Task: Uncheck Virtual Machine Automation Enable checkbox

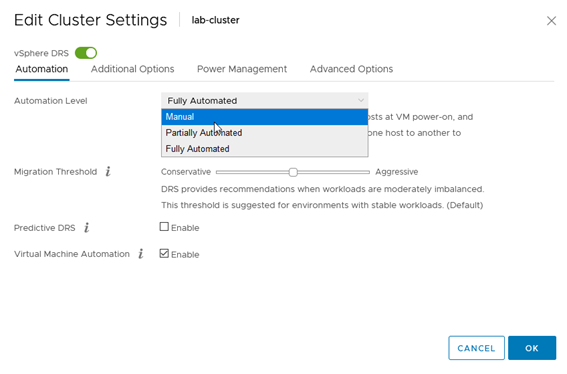Action: pos(164,254)
